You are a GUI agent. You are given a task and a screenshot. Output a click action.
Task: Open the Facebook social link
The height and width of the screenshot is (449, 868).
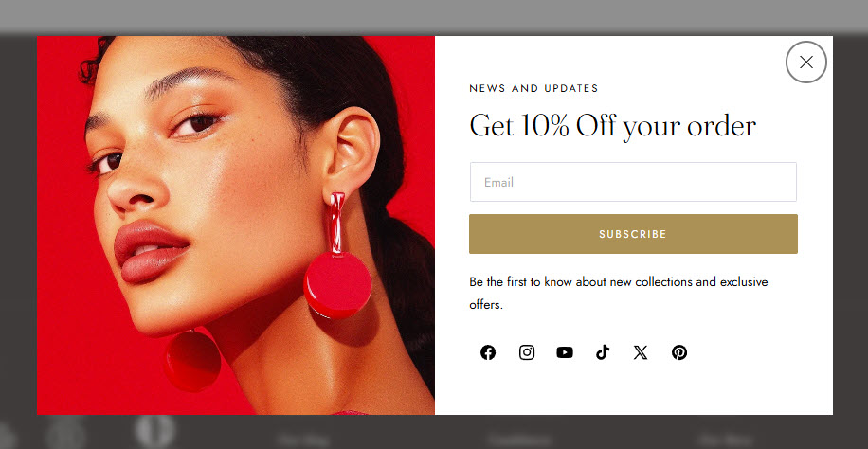pos(488,352)
